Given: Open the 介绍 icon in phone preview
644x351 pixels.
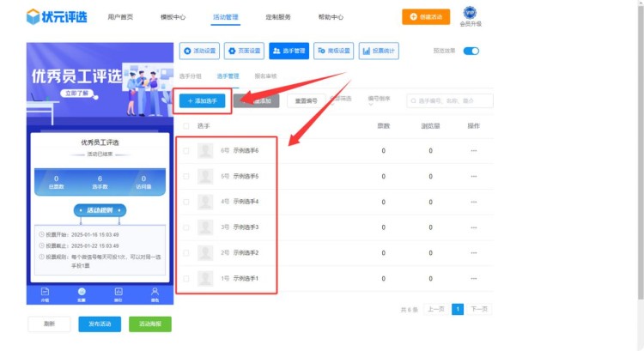Looking at the screenshot, I should tap(46, 293).
